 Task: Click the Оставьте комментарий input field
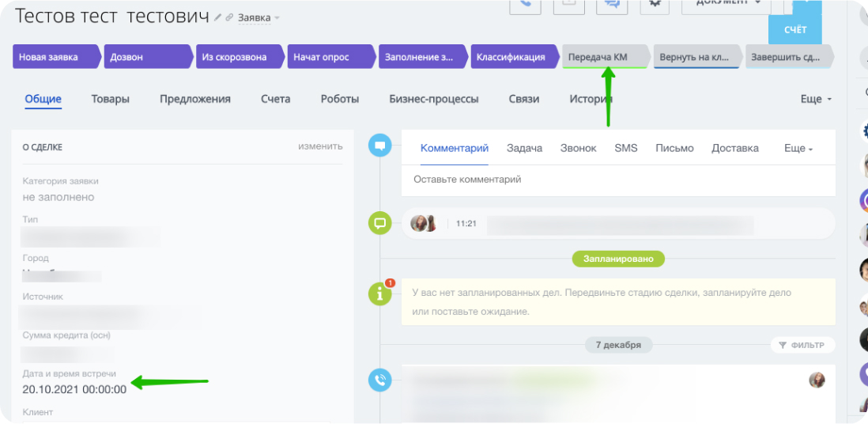618,180
